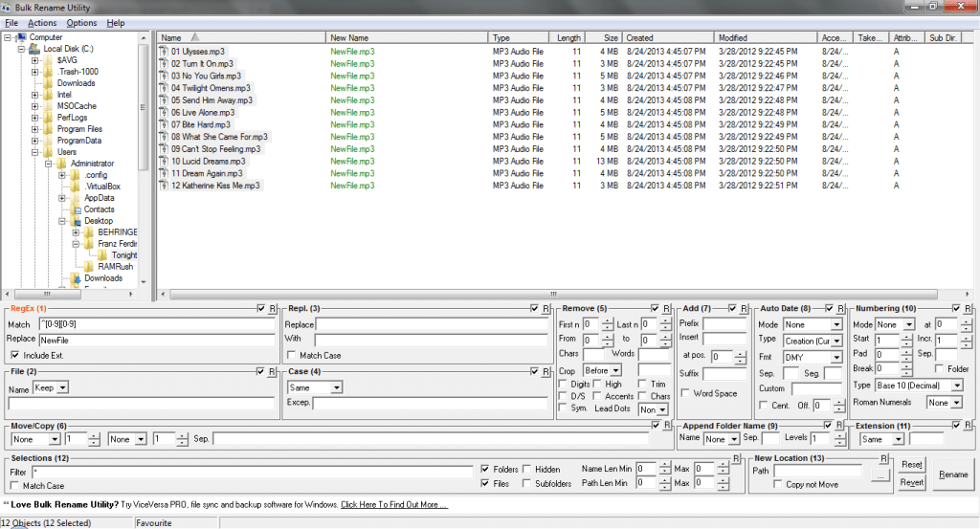
Task: Click the New Location browse '...' button
Action: pyautogui.click(x=880, y=474)
